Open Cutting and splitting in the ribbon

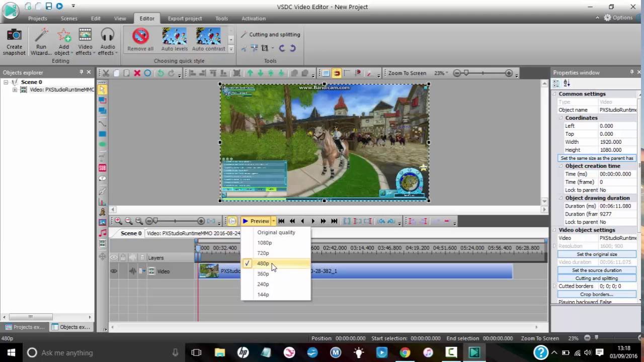click(x=270, y=35)
